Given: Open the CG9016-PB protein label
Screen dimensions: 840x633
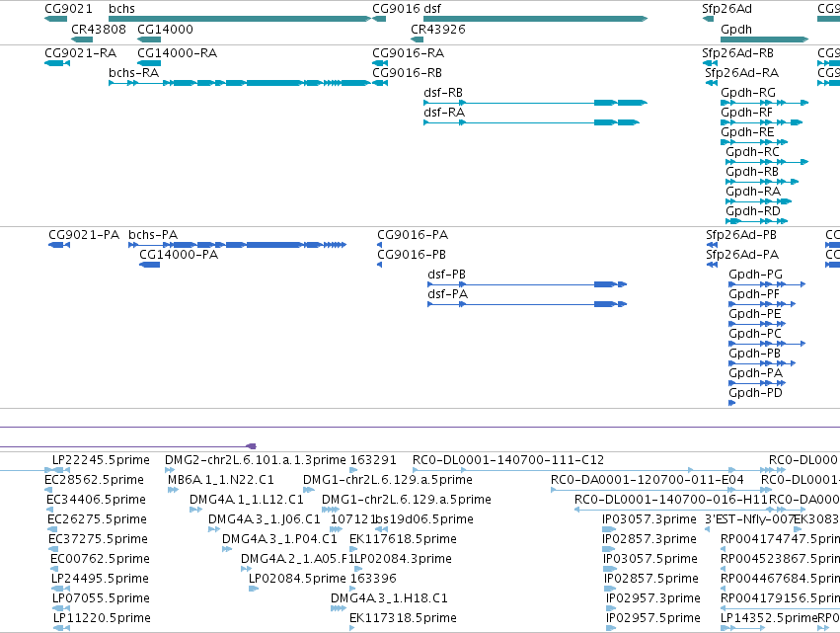Looking at the screenshot, I should 412,255.
